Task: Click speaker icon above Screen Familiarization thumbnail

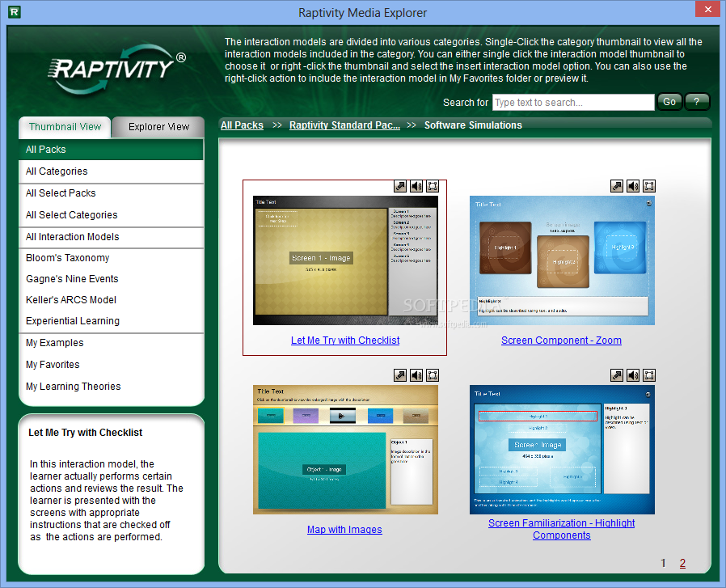Action: (x=633, y=375)
